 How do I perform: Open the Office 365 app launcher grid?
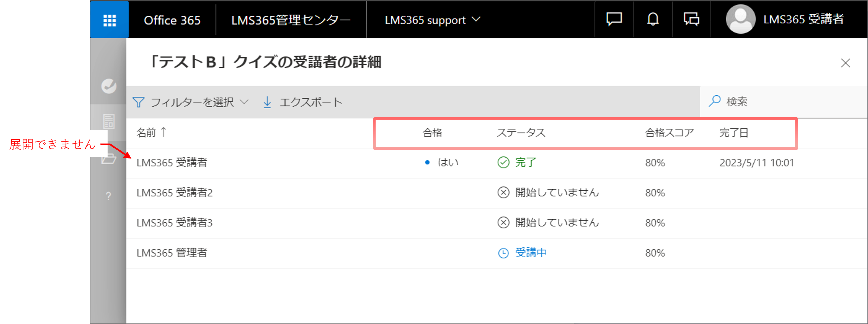pos(109,20)
